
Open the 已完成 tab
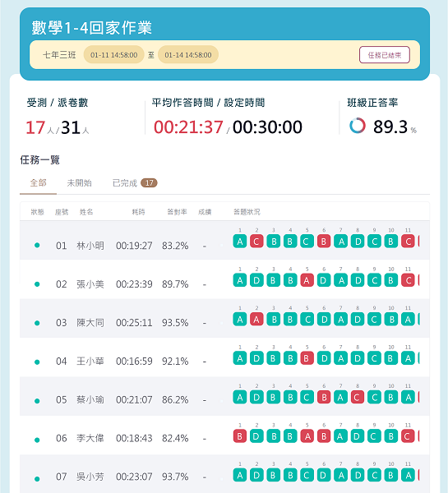point(125,183)
